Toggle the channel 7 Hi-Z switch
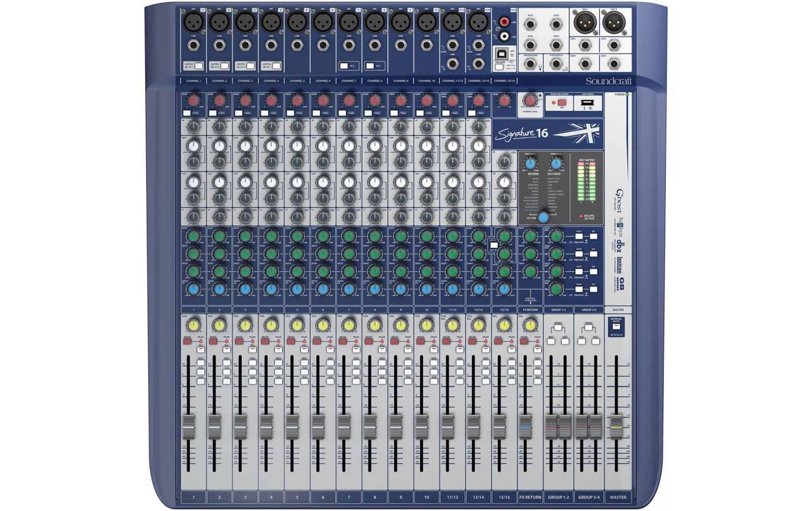 345,66
